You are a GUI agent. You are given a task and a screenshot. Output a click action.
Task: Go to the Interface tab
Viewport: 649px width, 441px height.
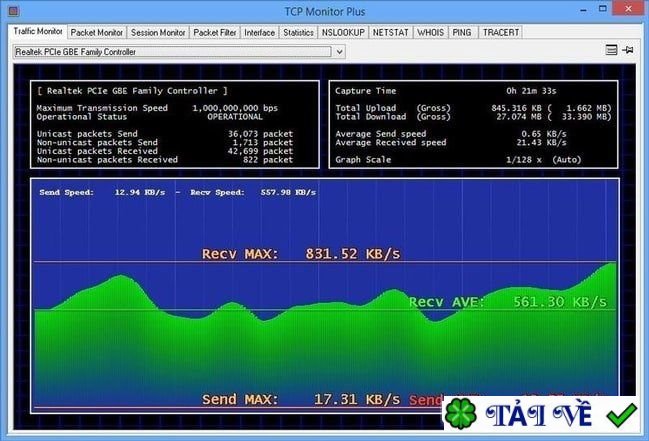pos(260,32)
